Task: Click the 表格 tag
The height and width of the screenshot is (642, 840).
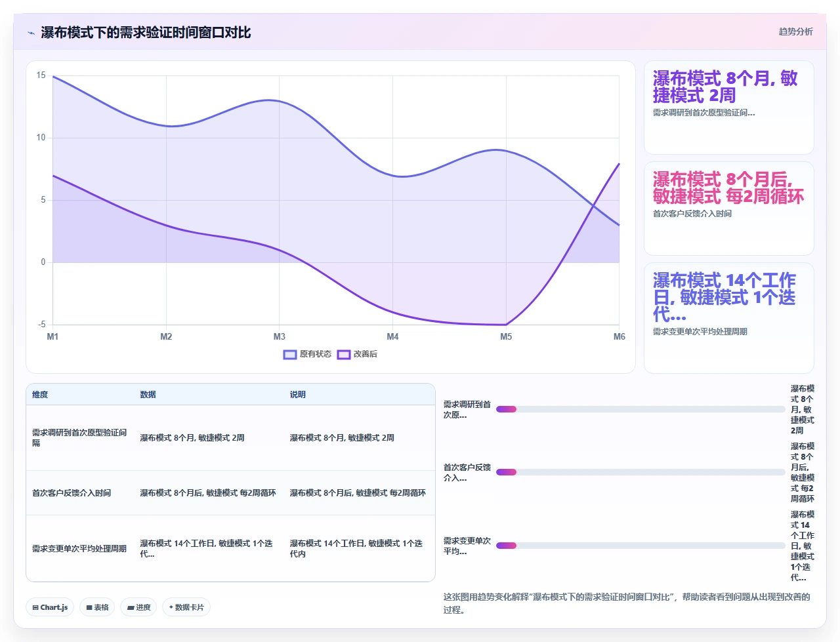Action: 97,607
